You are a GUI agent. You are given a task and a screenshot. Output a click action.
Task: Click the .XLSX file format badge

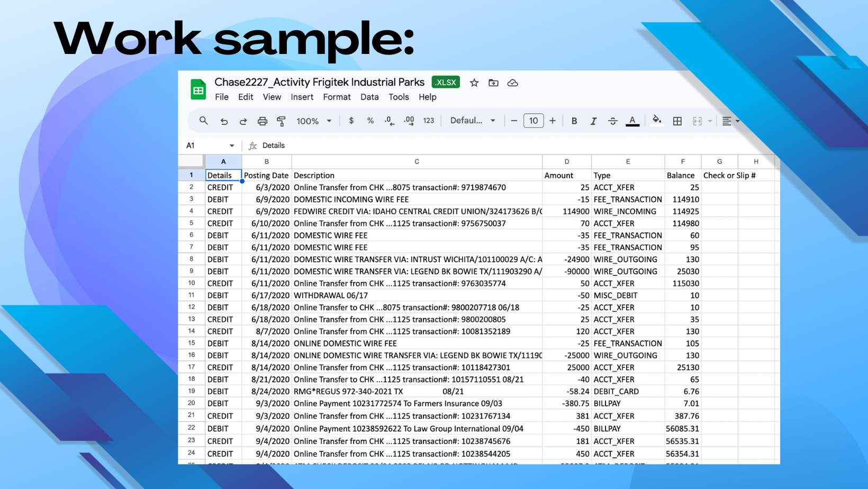click(446, 83)
